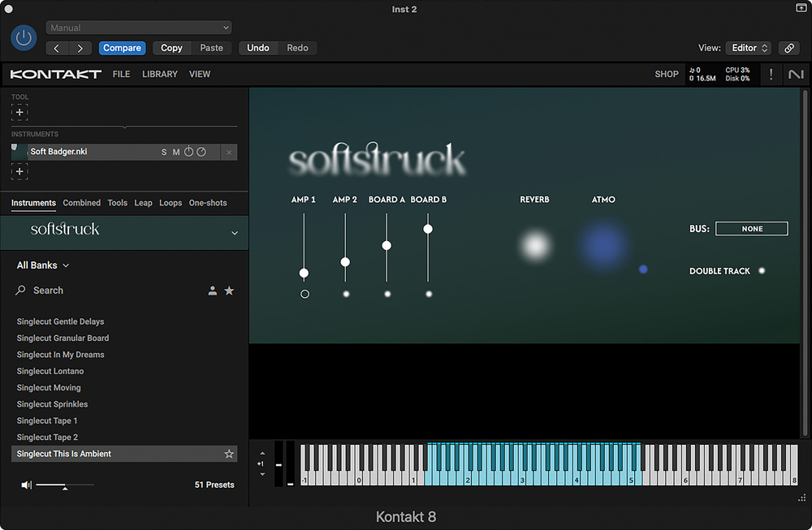The width and height of the screenshot is (812, 530).
Task: Toggle the BOARD B enable dot
Action: 429,294
